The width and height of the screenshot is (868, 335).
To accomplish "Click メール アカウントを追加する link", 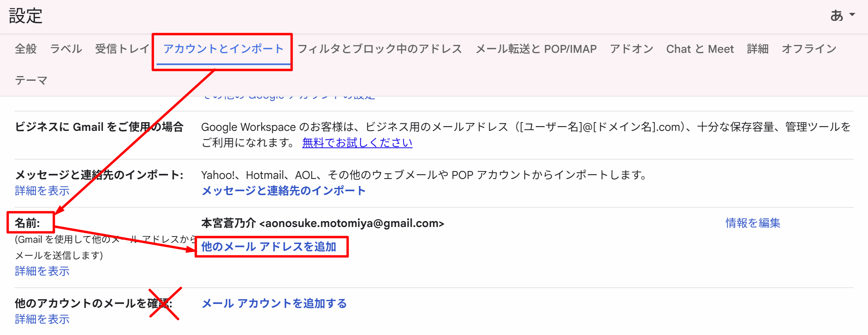I will tap(274, 303).
